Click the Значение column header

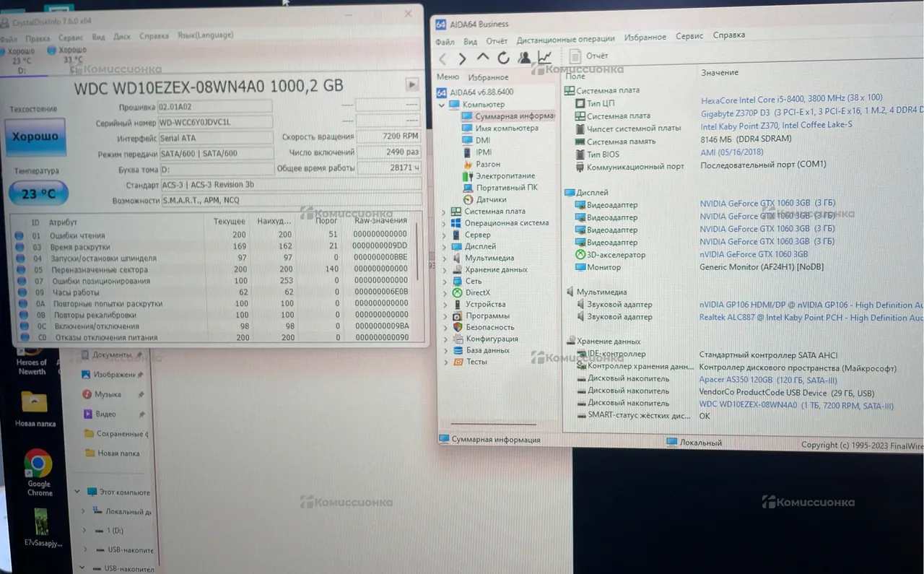pos(720,73)
